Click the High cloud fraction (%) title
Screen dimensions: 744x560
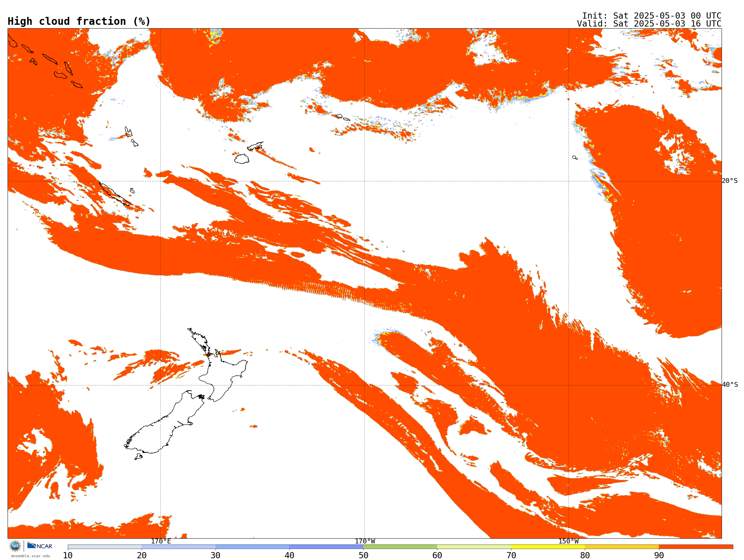click(x=79, y=21)
